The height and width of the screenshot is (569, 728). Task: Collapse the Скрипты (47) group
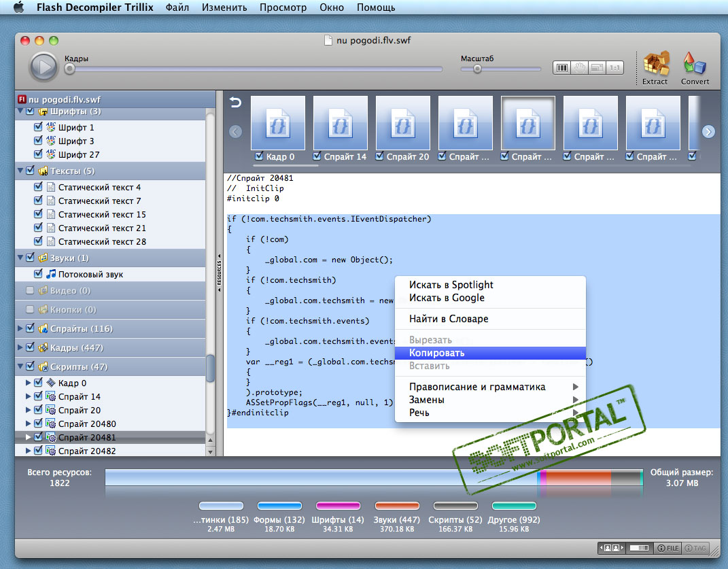pyautogui.click(x=20, y=366)
